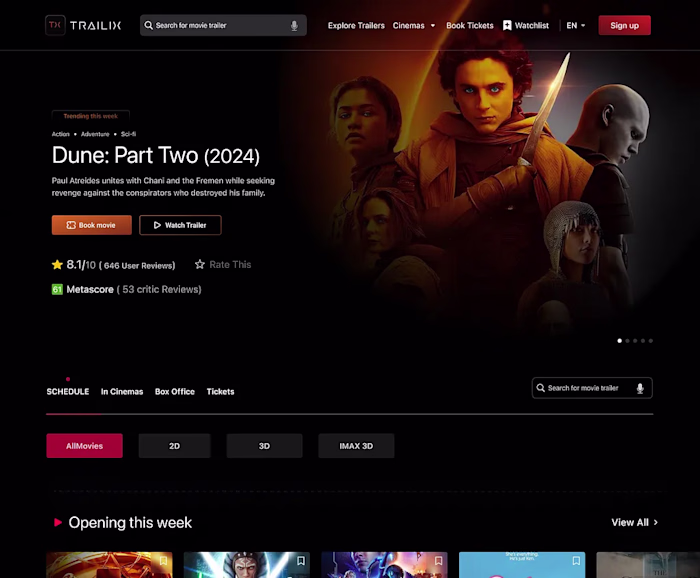Select last carousel indicator dot
Screen dimensions: 700x578
[x=651, y=341]
